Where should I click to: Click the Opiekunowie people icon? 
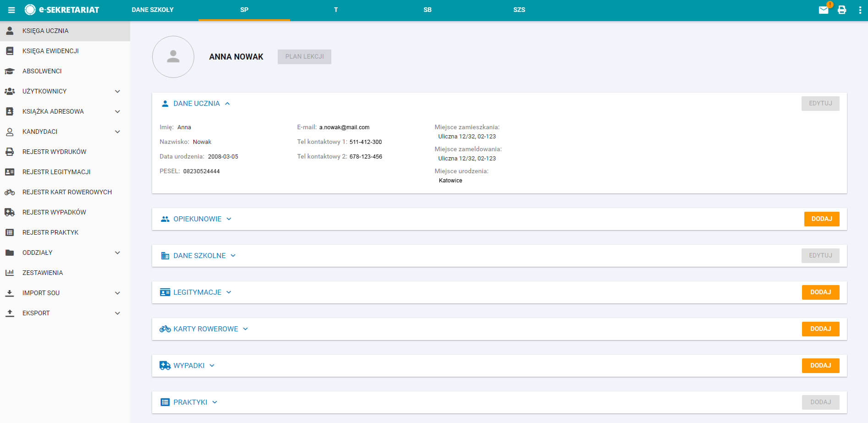(165, 219)
